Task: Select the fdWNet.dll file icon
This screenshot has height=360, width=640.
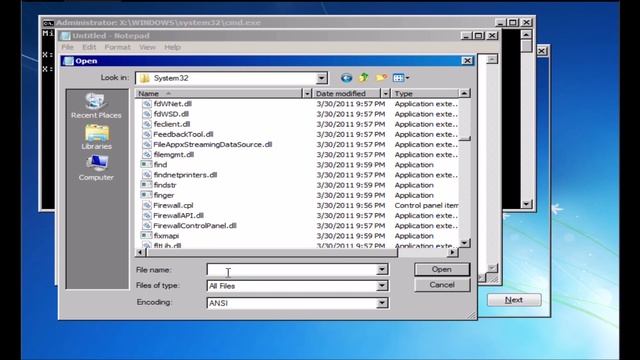Action: (147, 104)
